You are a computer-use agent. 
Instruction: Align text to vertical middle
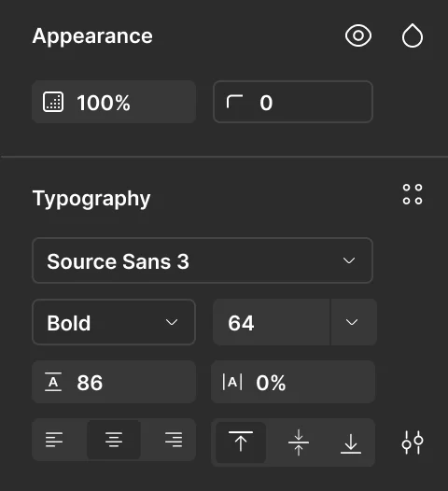299,442
